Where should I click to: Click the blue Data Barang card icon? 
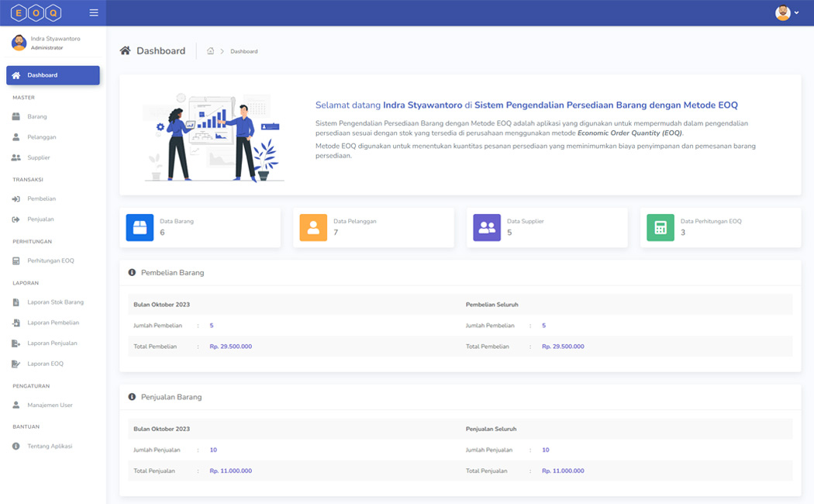pos(140,227)
